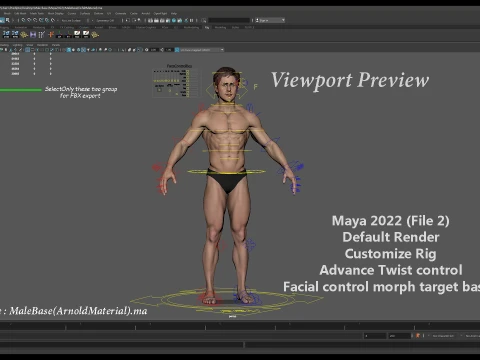
Task: Click the render current frame icon
Action: tap(156, 20)
